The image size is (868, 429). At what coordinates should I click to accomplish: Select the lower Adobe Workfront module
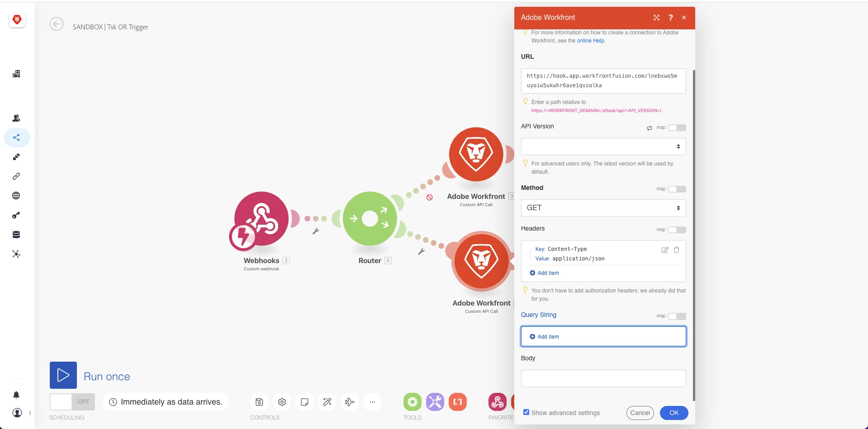point(481,261)
